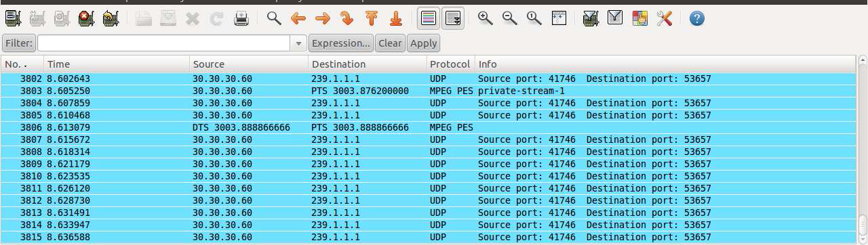Open preferences with wrench icon
The height and width of the screenshot is (245, 868).
point(664,18)
